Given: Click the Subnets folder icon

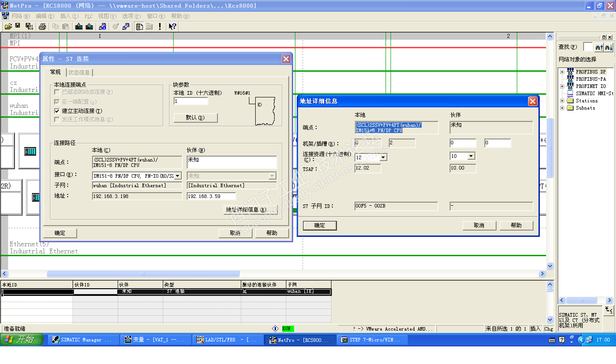Looking at the screenshot, I should pos(570,108).
